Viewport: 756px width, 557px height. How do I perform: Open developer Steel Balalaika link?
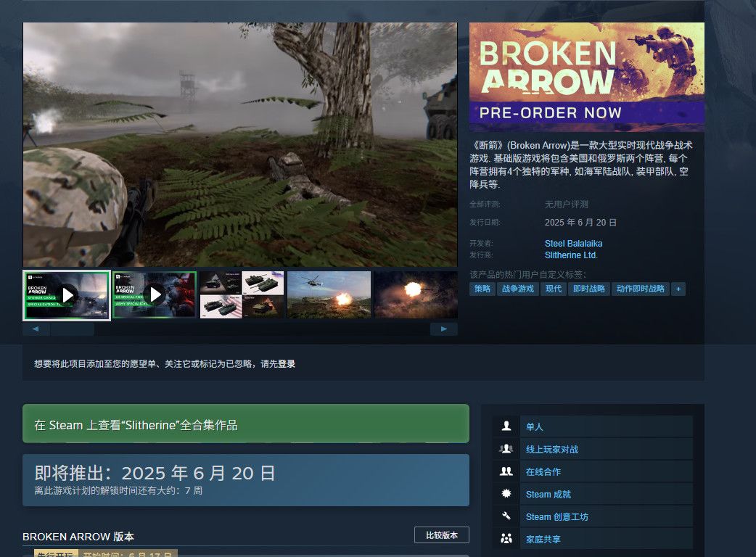tap(573, 244)
